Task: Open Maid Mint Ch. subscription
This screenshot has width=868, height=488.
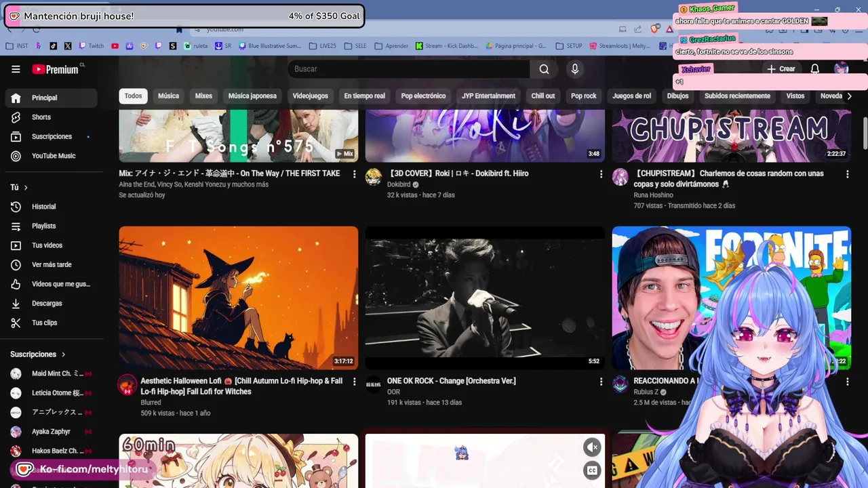Action: (x=52, y=373)
